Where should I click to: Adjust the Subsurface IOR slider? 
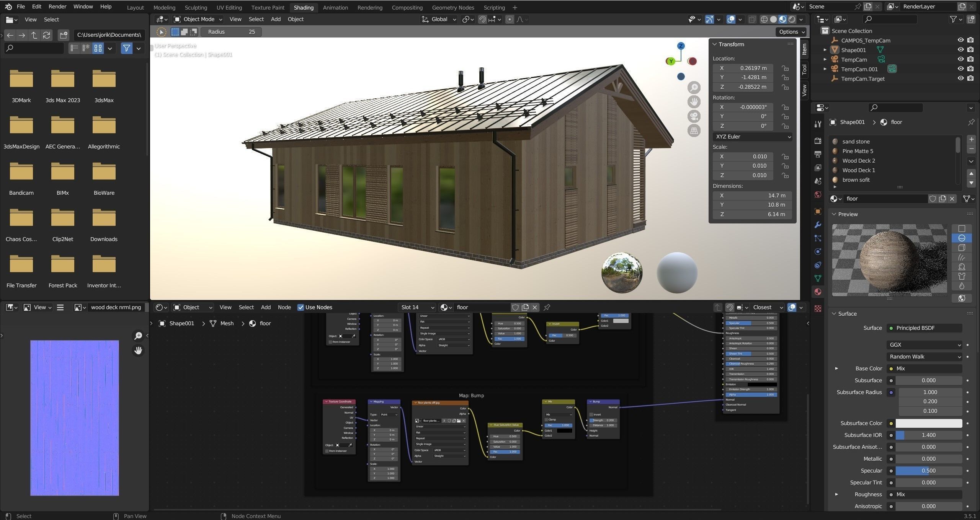coord(929,435)
